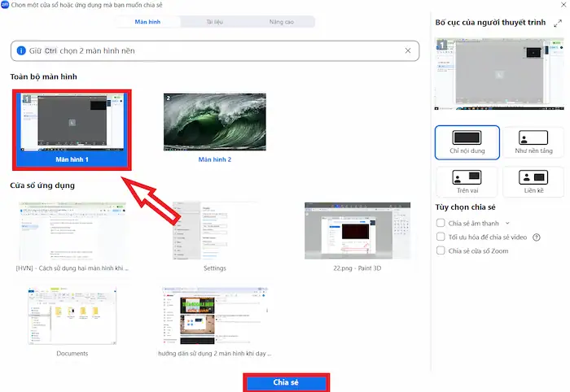
Task: Expand the presenter layout preview
Action: click(557, 24)
